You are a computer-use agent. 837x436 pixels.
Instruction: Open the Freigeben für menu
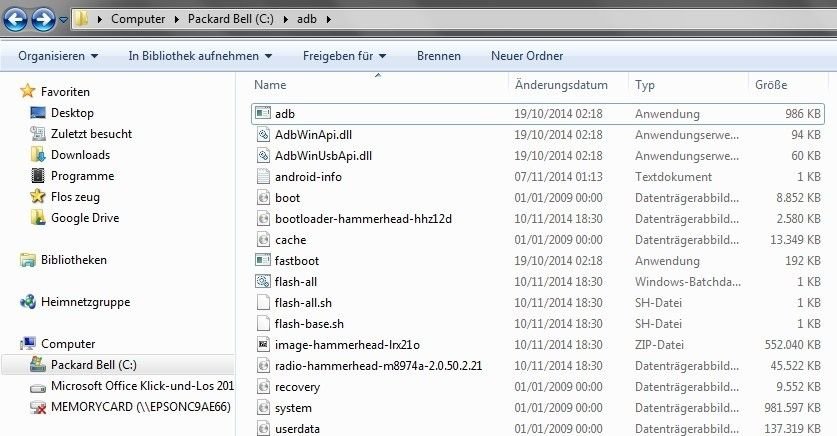(344, 56)
